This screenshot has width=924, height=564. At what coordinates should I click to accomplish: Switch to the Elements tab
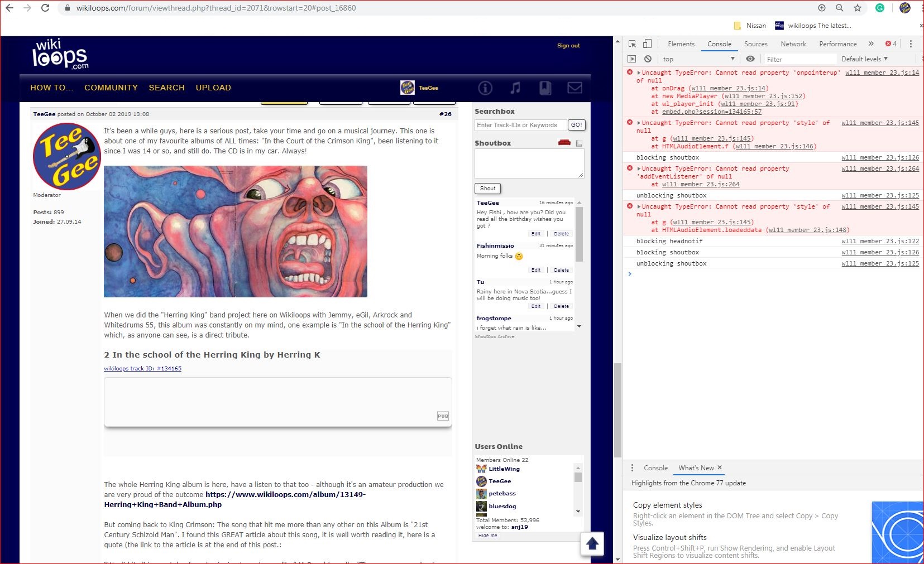point(681,44)
